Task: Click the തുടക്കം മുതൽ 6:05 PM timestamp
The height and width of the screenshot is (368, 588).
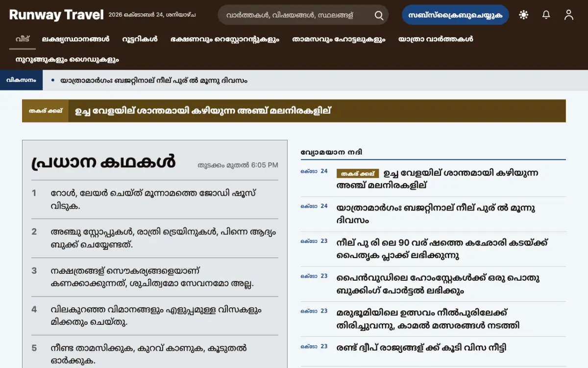Action: point(238,165)
